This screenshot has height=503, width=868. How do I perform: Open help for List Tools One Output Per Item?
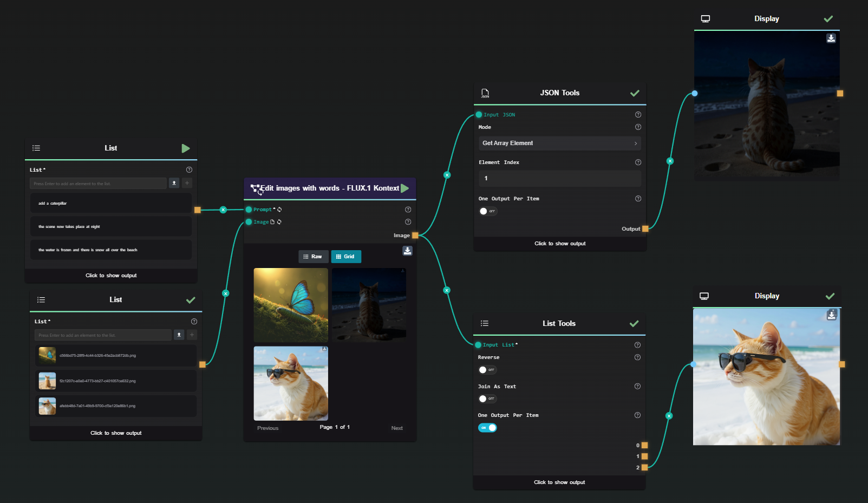click(637, 415)
